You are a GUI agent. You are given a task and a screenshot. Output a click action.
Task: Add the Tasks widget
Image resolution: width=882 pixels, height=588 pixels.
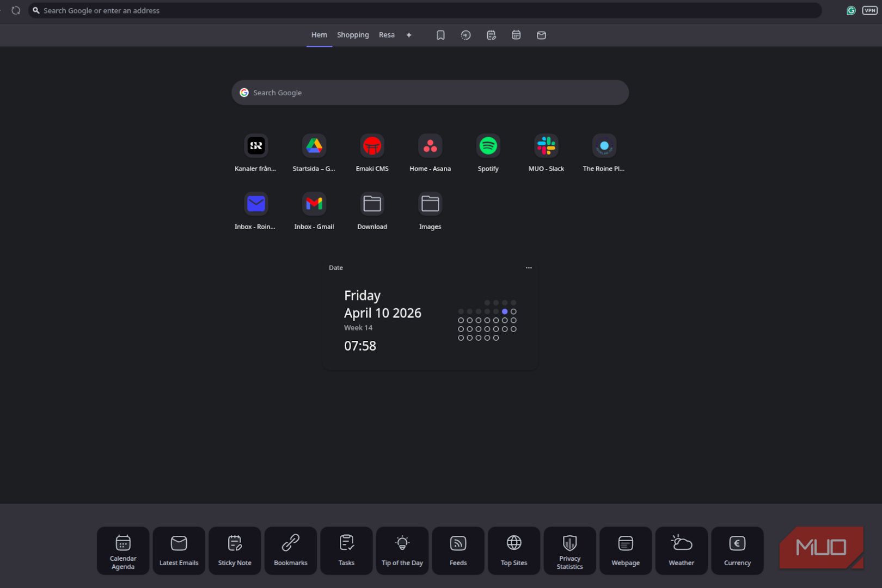click(346, 550)
